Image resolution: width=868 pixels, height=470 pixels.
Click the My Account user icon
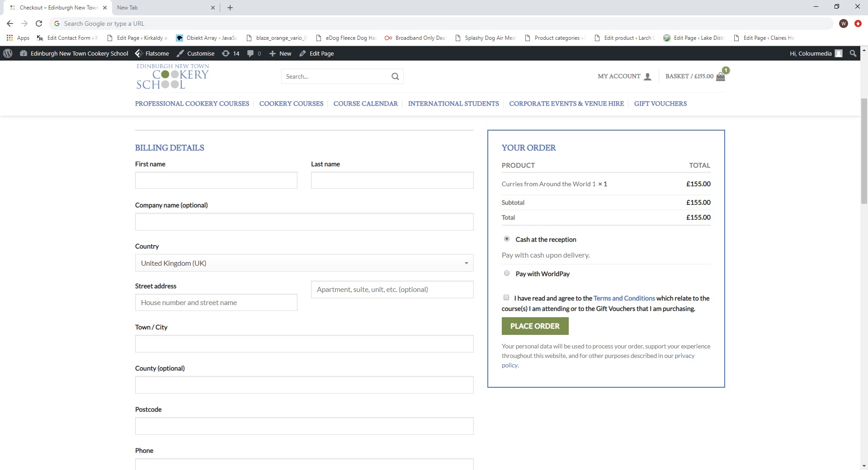click(647, 76)
